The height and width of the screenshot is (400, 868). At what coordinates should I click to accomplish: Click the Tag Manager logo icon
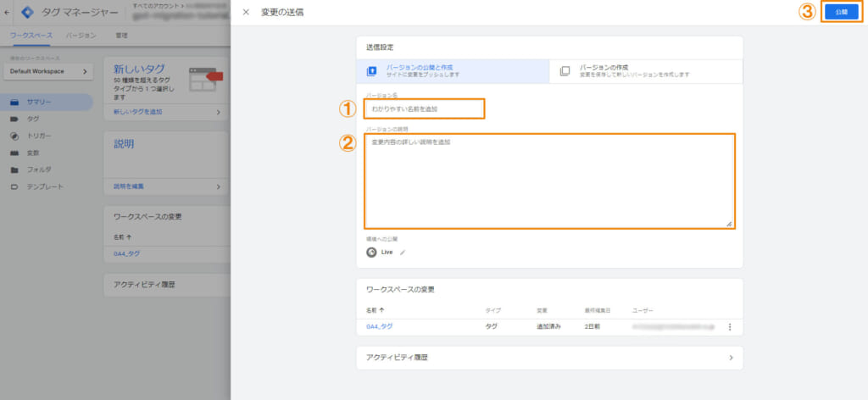27,12
